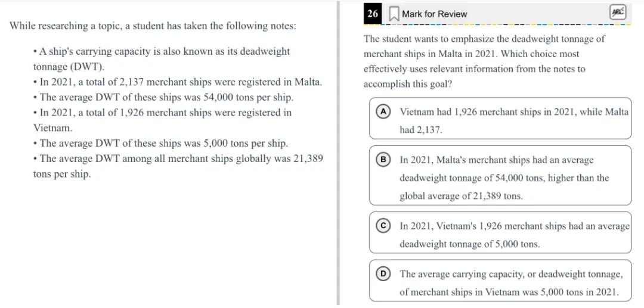Click the intro line "While researching a topic"
The width and height of the screenshot is (644, 308).
[153, 26]
